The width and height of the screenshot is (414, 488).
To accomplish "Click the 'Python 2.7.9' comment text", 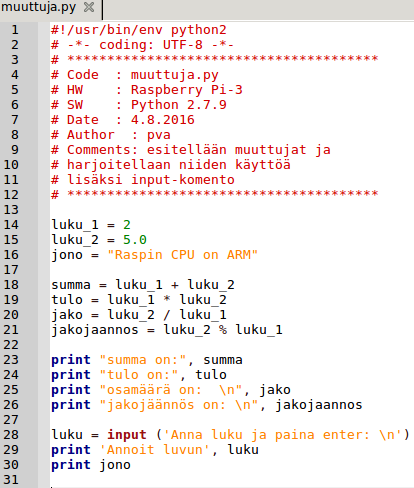I will tap(179, 105).
